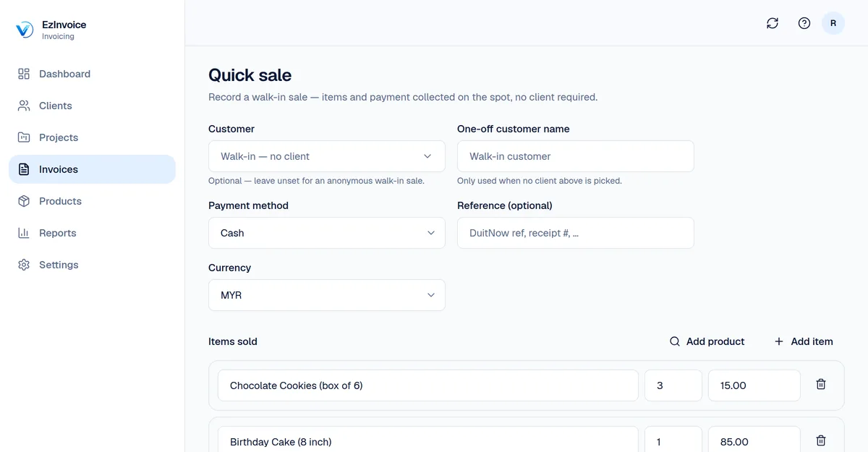Click the Currency chevron arrow
This screenshot has width=868, height=452.
click(431, 295)
